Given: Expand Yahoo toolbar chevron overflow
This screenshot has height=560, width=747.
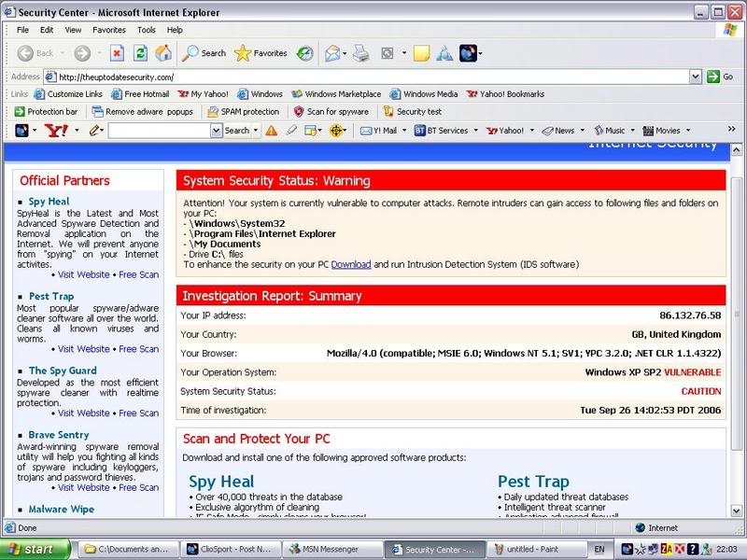Looking at the screenshot, I should pyautogui.click(x=731, y=130).
